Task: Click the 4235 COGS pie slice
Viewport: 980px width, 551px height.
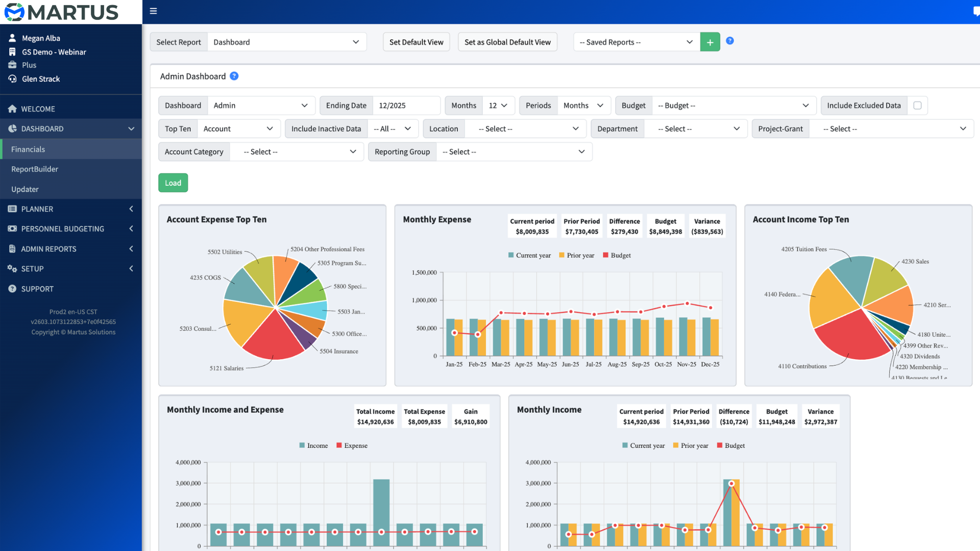Action: pyautogui.click(x=248, y=288)
